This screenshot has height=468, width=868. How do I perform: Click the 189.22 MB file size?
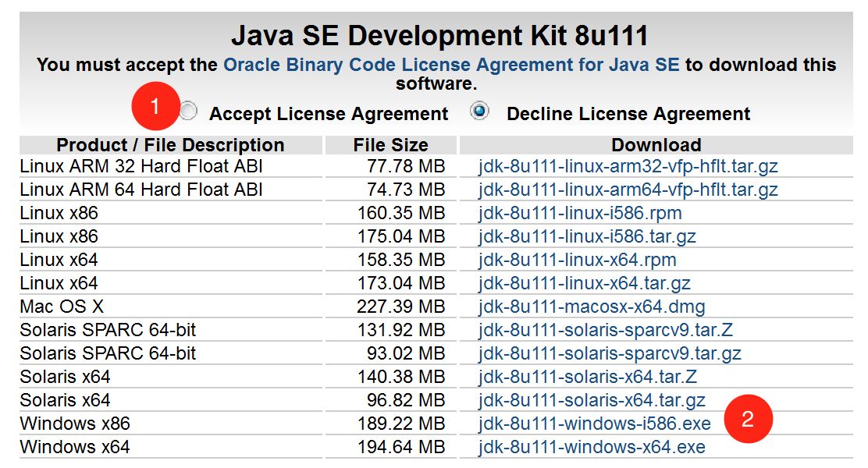(401, 424)
